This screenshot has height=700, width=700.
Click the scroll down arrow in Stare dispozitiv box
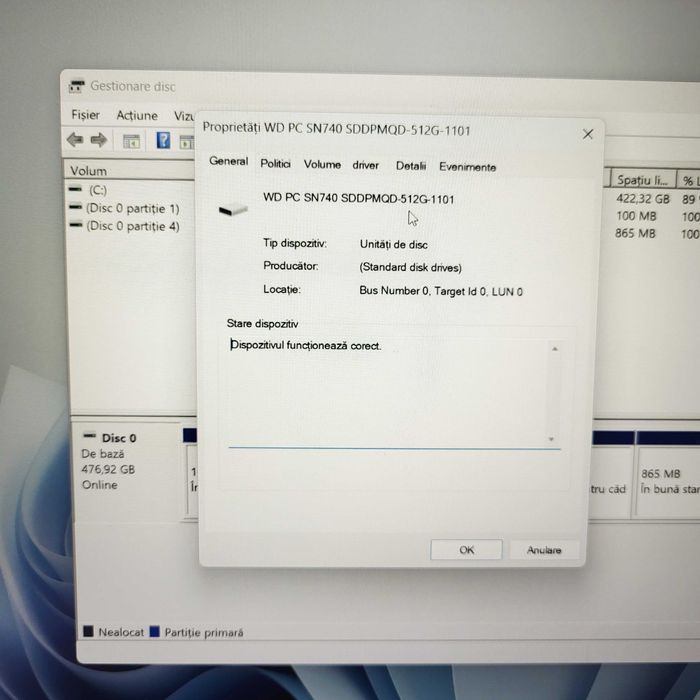click(552, 439)
